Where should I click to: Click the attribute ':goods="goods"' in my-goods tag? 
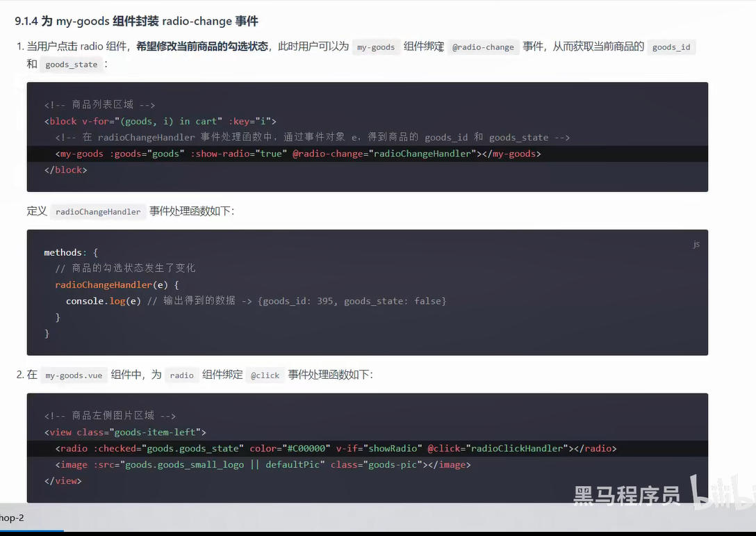(147, 154)
